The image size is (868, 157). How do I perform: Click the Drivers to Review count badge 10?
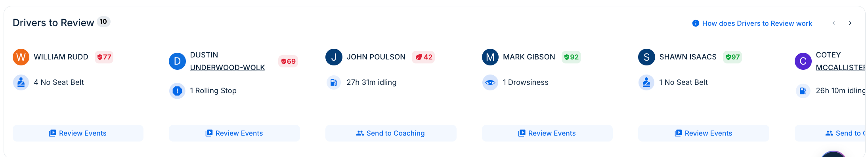point(103,22)
